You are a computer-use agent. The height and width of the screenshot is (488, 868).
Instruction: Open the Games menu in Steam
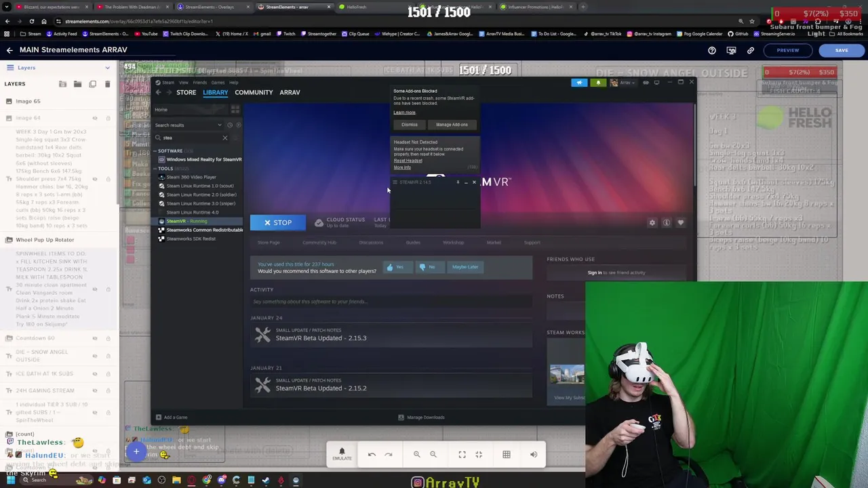click(218, 83)
